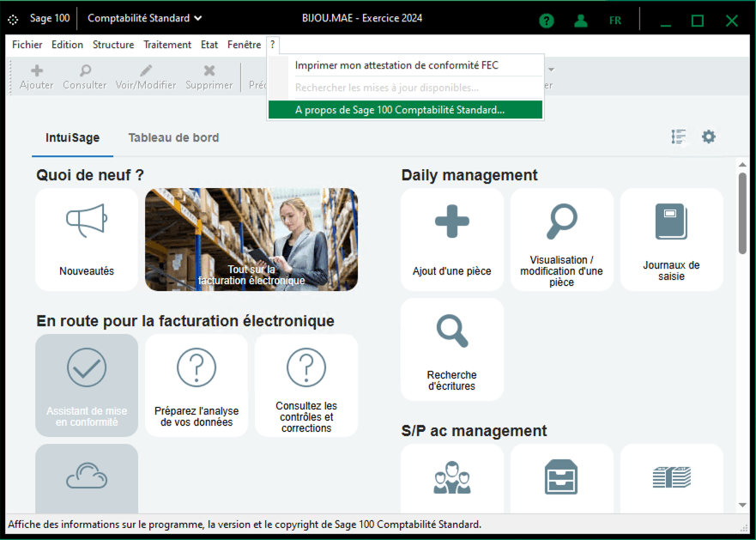Switch to the Tableau de bord tab
Screen dimensions: 756x540
click(173, 138)
